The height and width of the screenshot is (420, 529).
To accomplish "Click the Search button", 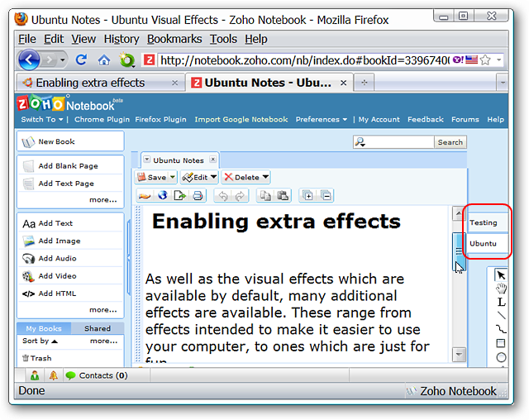I will point(450,142).
